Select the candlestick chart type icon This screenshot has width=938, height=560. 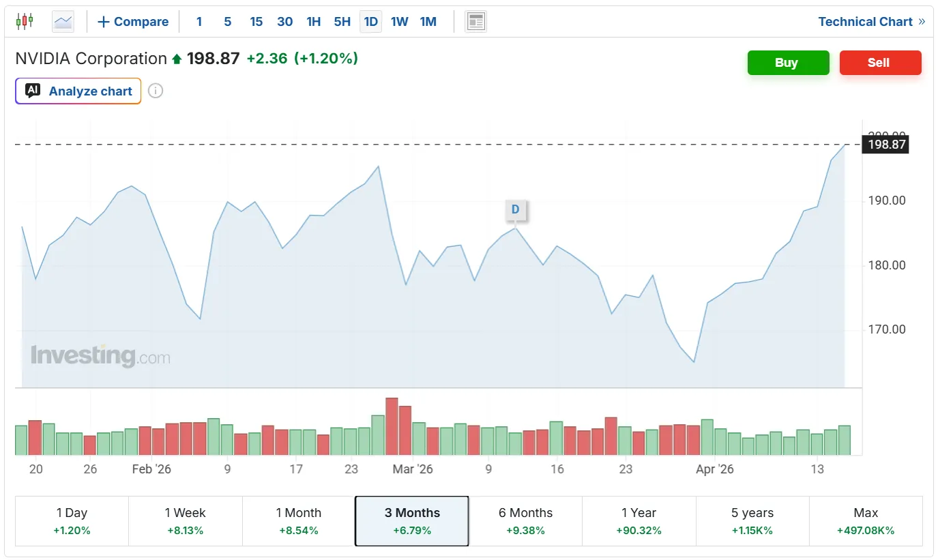pos(25,21)
